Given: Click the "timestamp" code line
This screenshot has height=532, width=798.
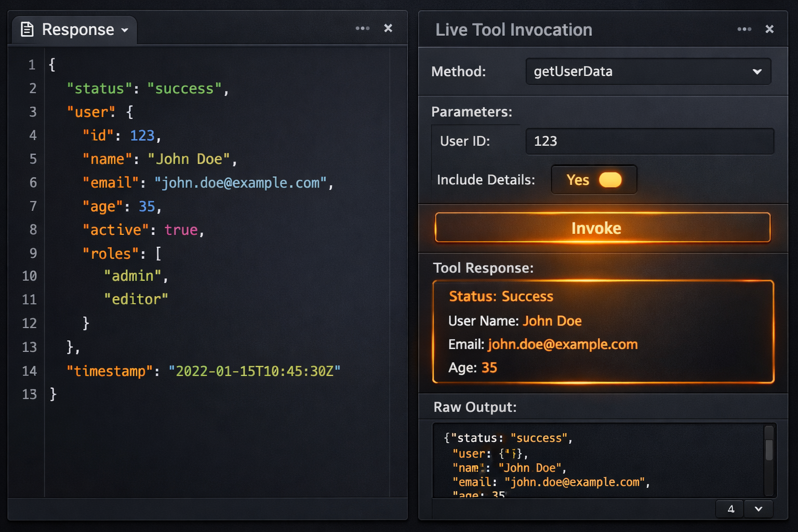Looking at the screenshot, I should (203, 371).
